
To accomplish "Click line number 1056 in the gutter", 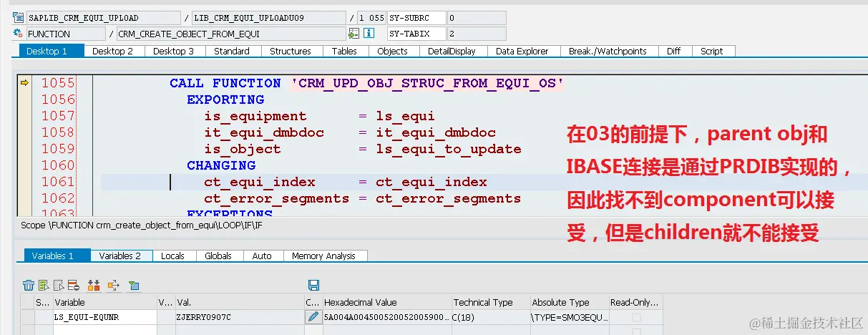I will (x=58, y=99).
